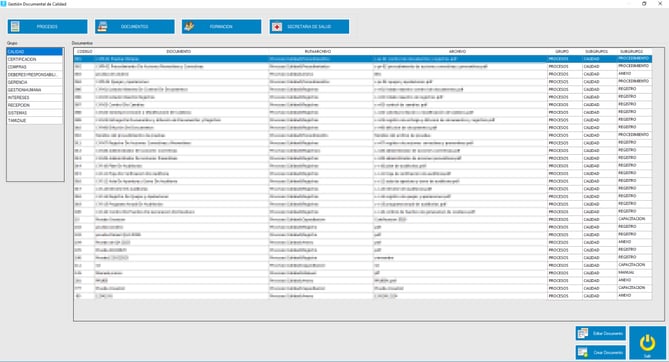This screenshot has width=669, height=362.
Task: Click the app icon in the title bar
Action: pos(3,3)
